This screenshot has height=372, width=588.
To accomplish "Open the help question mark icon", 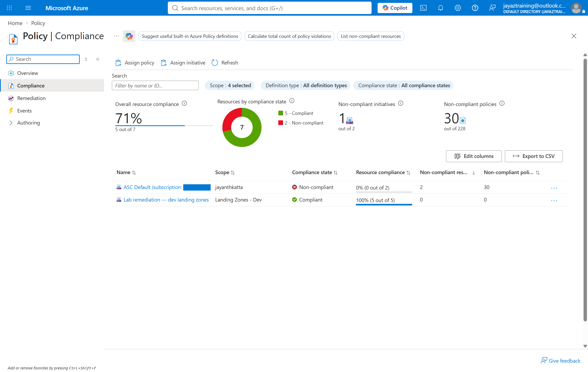I will point(475,8).
